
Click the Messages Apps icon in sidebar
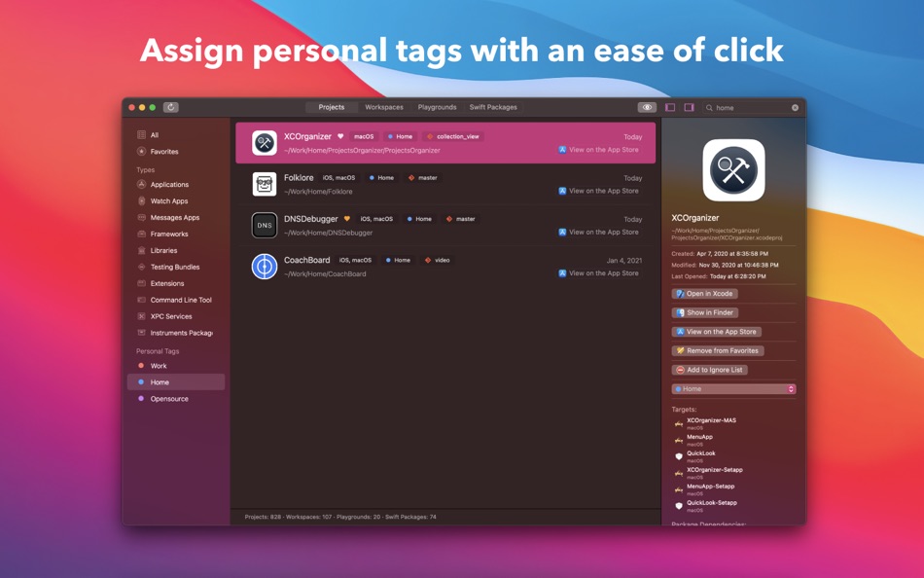point(141,218)
